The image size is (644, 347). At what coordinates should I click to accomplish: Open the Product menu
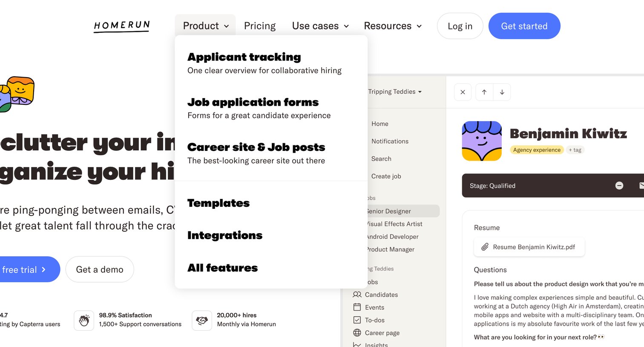click(x=205, y=26)
